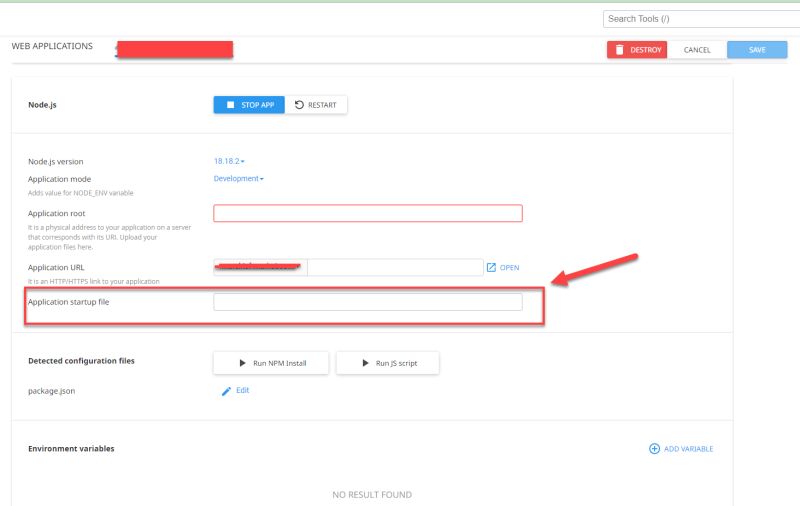Save the web application settings
This screenshot has height=506, width=800.
[x=757, y=49]
